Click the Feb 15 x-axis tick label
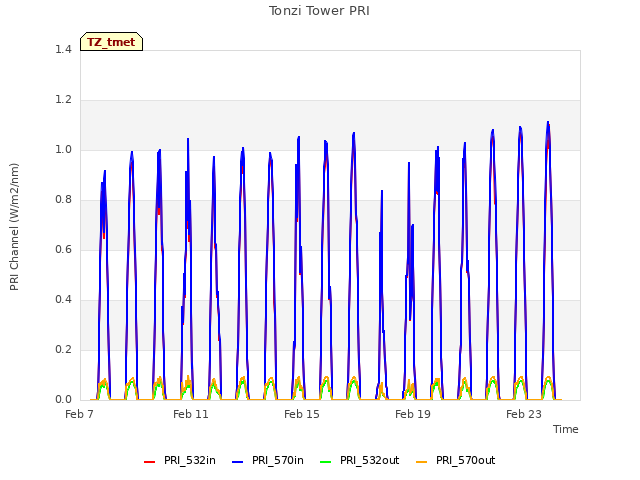The image size is (640, 480). click(x=302, y=414)
